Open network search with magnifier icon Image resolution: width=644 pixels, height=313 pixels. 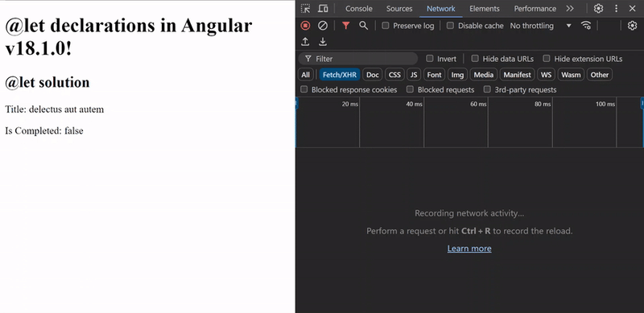[364, 26]
